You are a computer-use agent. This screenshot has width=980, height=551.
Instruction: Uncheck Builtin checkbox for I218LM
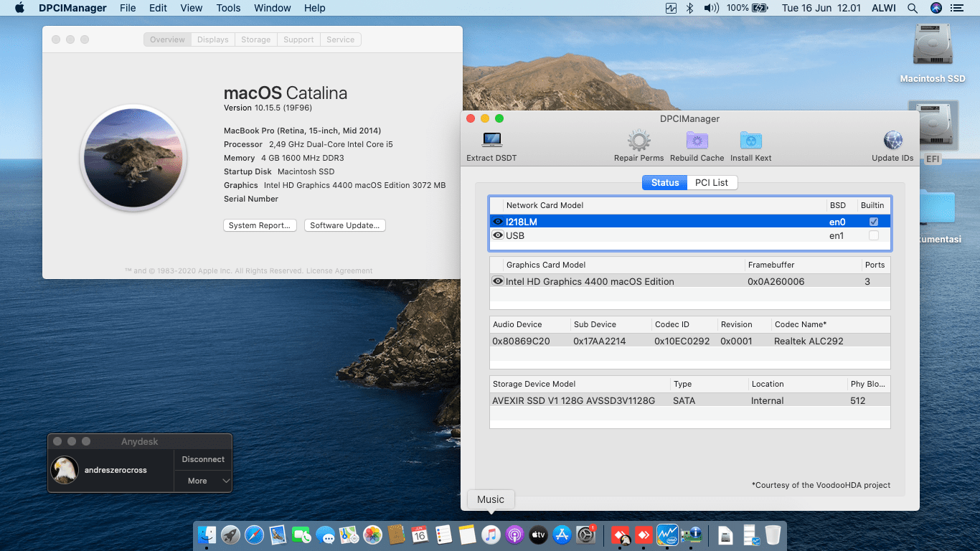coord(873,222)
